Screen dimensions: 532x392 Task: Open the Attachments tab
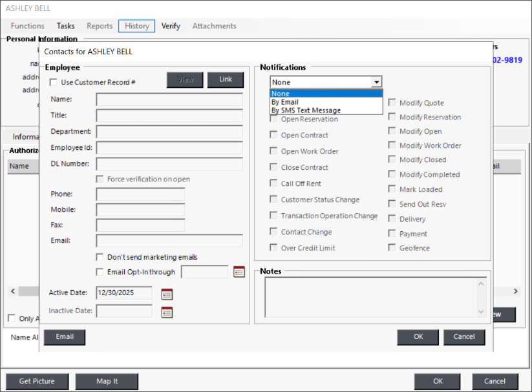click(x=214, y=26)
